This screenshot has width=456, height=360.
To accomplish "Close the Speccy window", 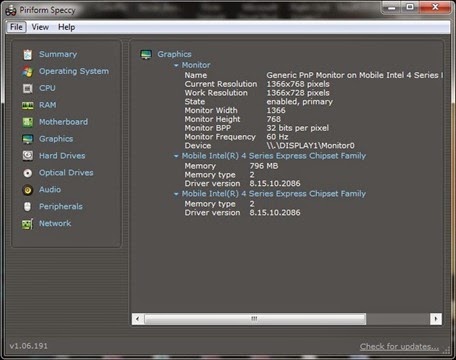I will [x=435, y=7].
